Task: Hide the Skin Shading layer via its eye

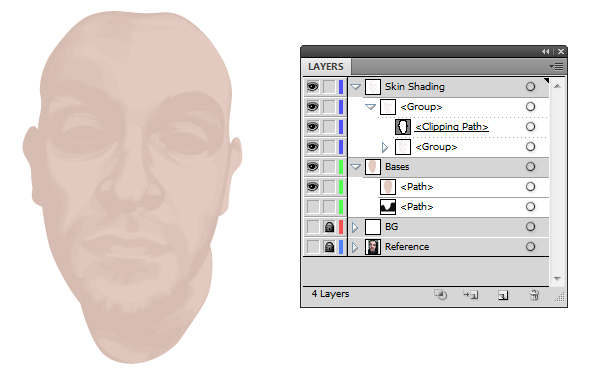Action: click(x=313, y=87)
